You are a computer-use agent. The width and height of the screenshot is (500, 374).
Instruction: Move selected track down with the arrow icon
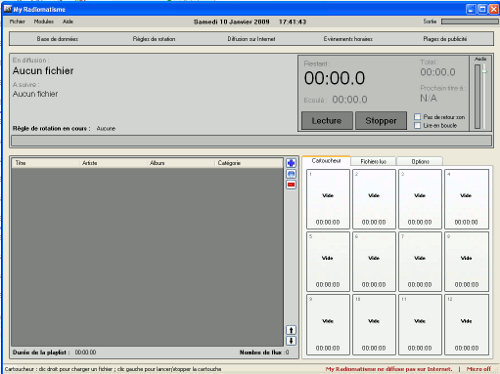tap(291, 341)
